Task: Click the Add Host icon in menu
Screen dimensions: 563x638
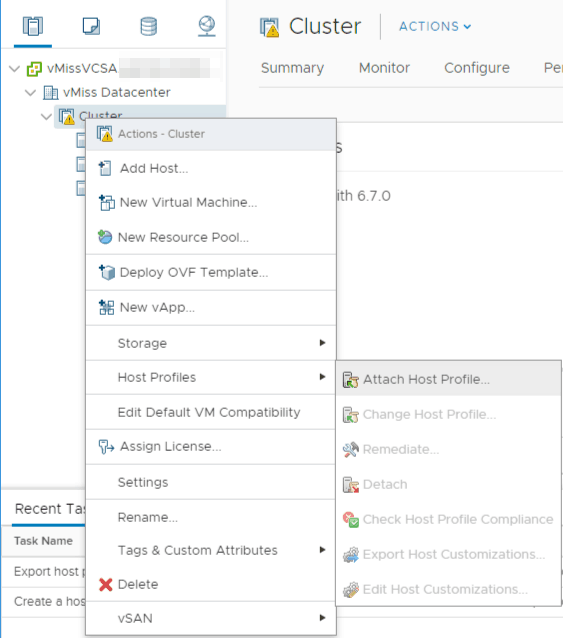Action: [x=105, y=168]
